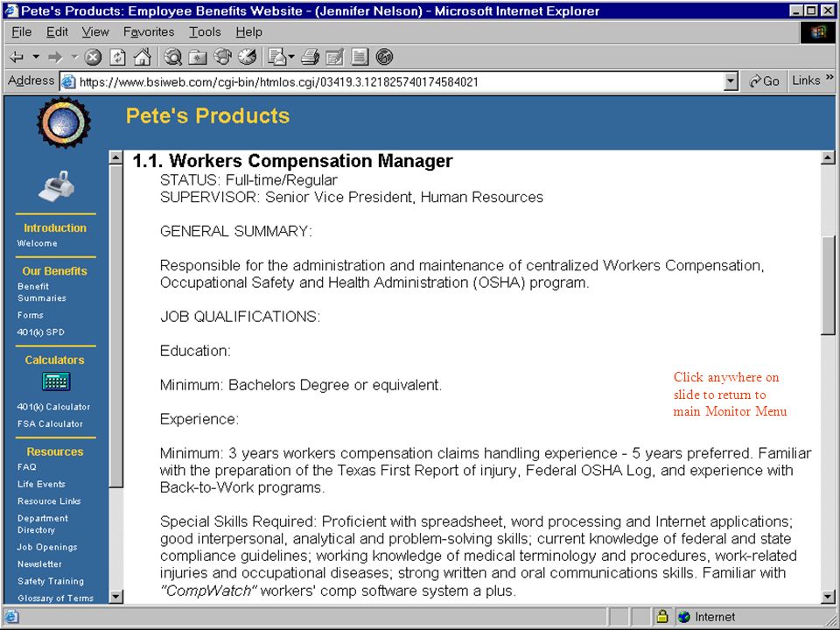The image size is (840, 630).
Task: Click the padlock security icon in status bar
Action: [662, 617]
